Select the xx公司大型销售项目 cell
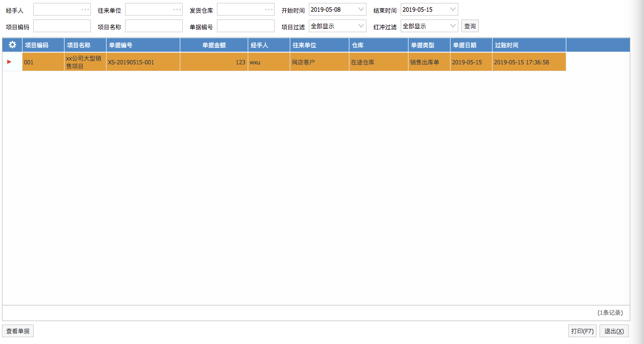This screenshot has height=344, width=644. point(85,62)
